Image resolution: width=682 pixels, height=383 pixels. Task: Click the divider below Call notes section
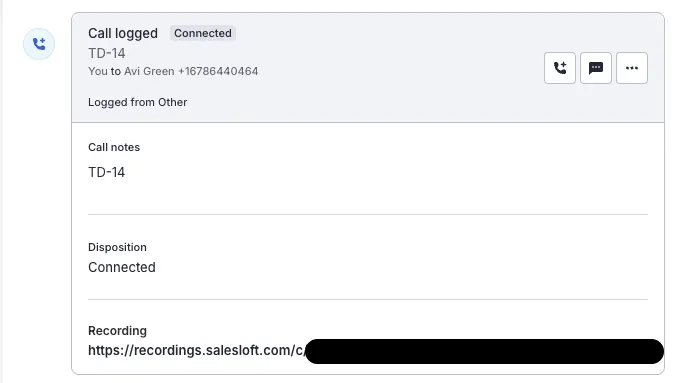click(368, 214)
